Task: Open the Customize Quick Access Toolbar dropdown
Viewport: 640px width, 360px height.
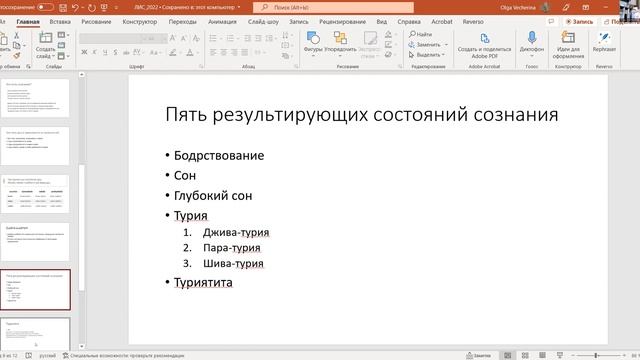Action: [x=116, y=7]
